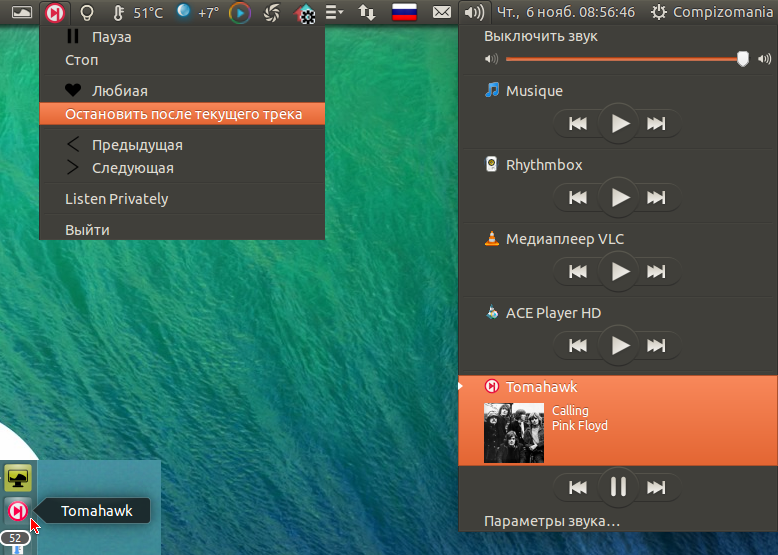Open the Compizomania session gear menu
This screenshot has height=555, width=778.
click(712, 12)
